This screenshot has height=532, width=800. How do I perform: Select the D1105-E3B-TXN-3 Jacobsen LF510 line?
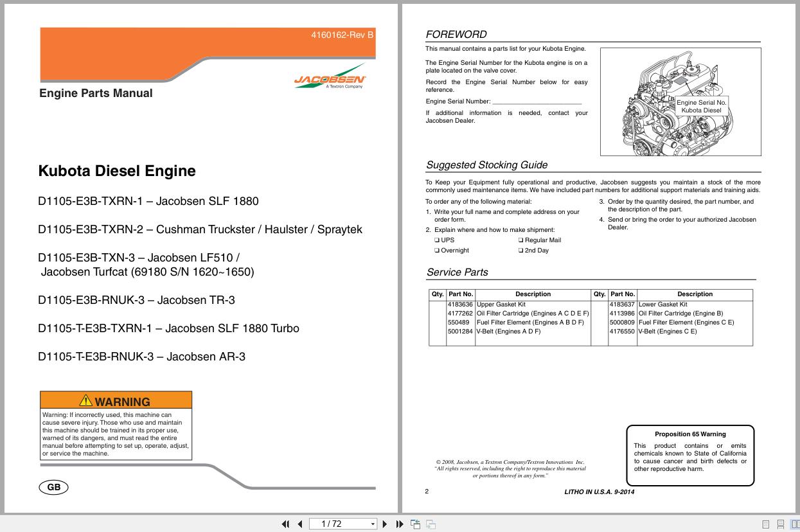139,258
